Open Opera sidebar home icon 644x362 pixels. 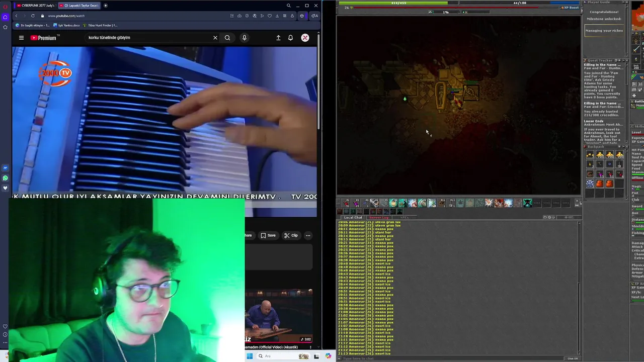tap(5, 17)
